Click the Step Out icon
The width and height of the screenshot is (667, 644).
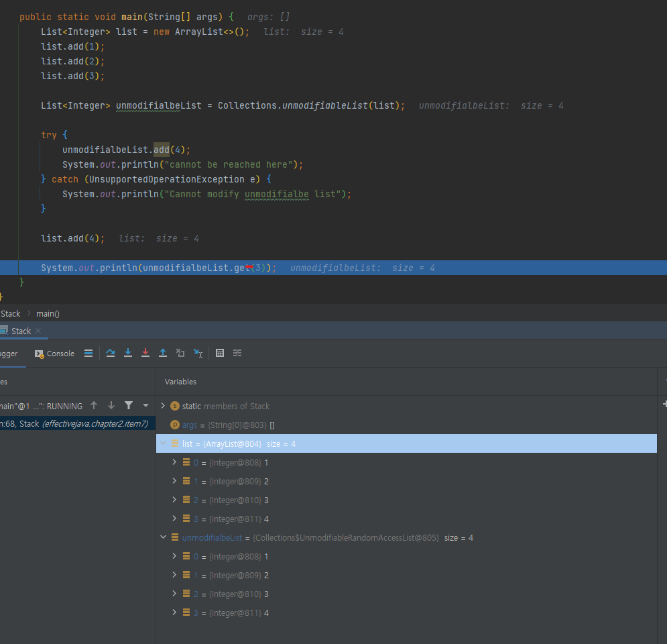click(163, 353)
